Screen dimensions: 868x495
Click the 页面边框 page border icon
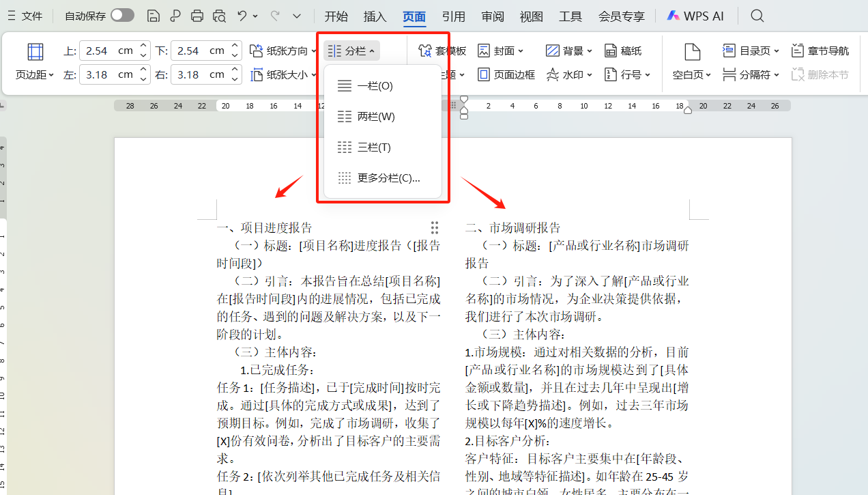(x=506, y=74)
